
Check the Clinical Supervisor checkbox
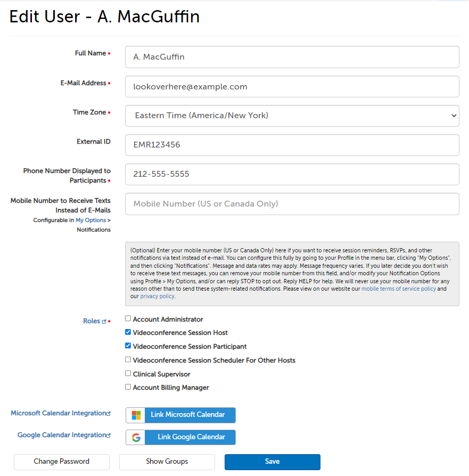(127, 373)
